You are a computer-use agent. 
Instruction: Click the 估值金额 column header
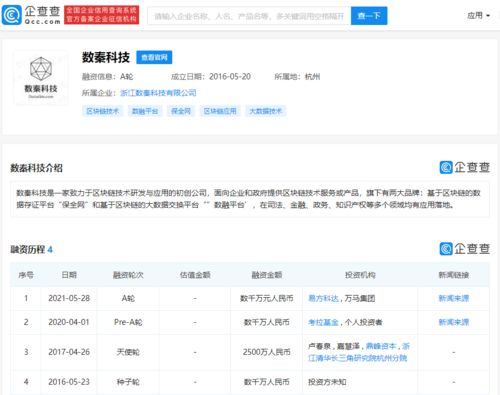click(195, 275)
